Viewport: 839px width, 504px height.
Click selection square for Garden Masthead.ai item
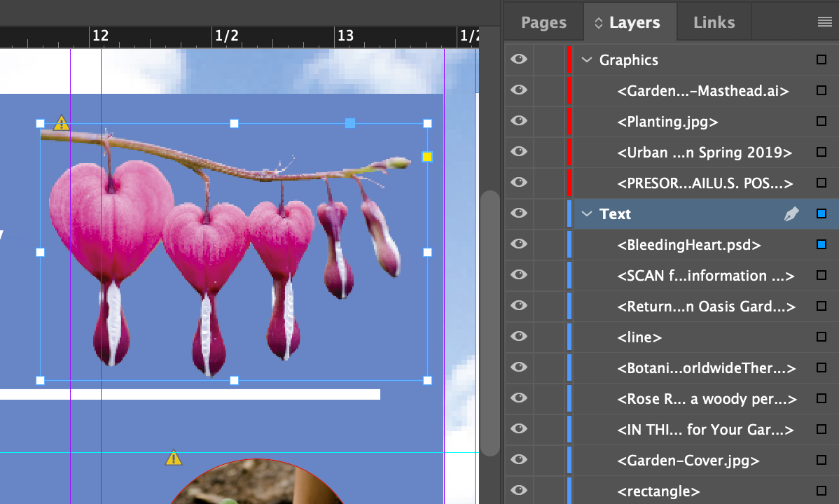(x=821, y=90)
